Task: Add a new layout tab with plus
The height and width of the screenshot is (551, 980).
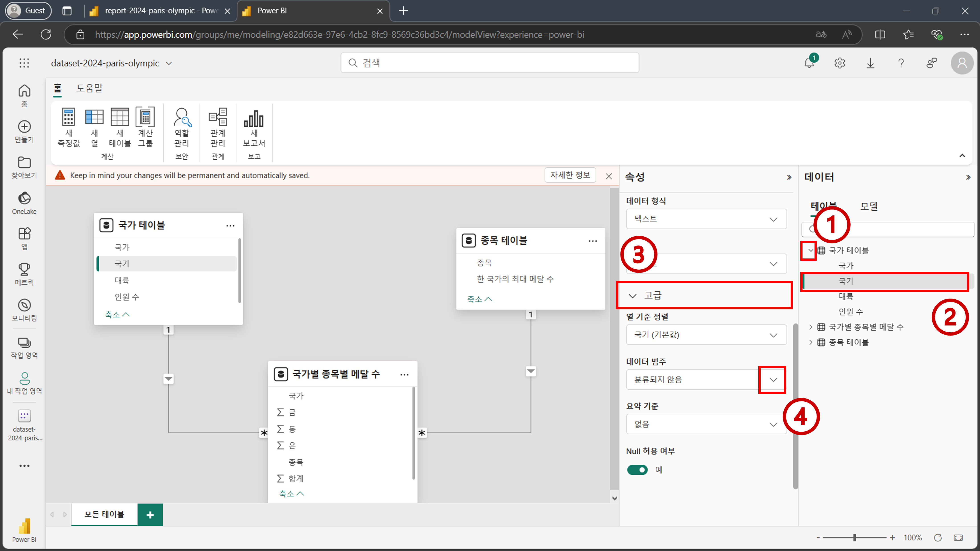Action: click(x=150, y=515)
